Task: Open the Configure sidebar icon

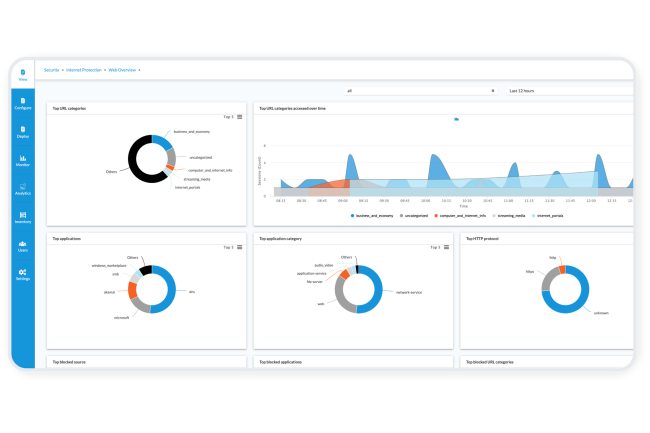Action: coord(22,101)
